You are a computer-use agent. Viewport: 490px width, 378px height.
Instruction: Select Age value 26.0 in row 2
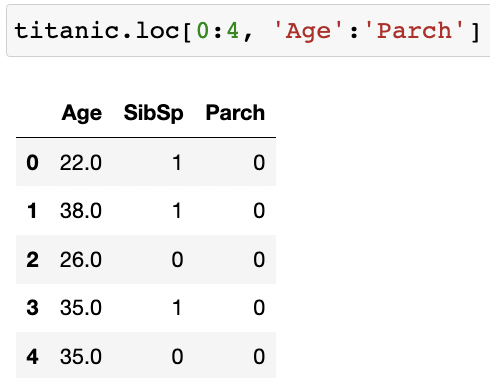(x=81, y=260)
